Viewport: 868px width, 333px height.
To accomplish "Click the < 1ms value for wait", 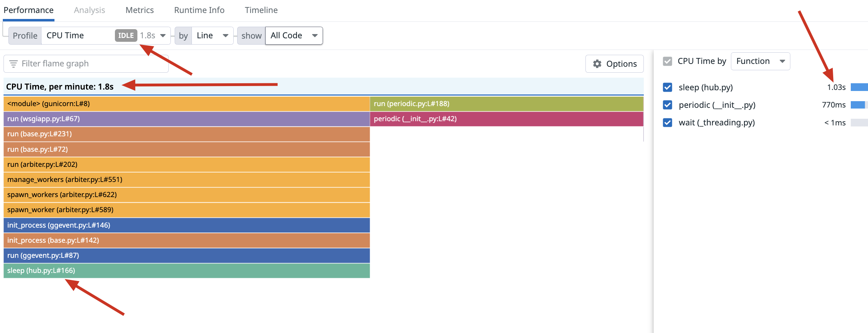I will point(835,123).
